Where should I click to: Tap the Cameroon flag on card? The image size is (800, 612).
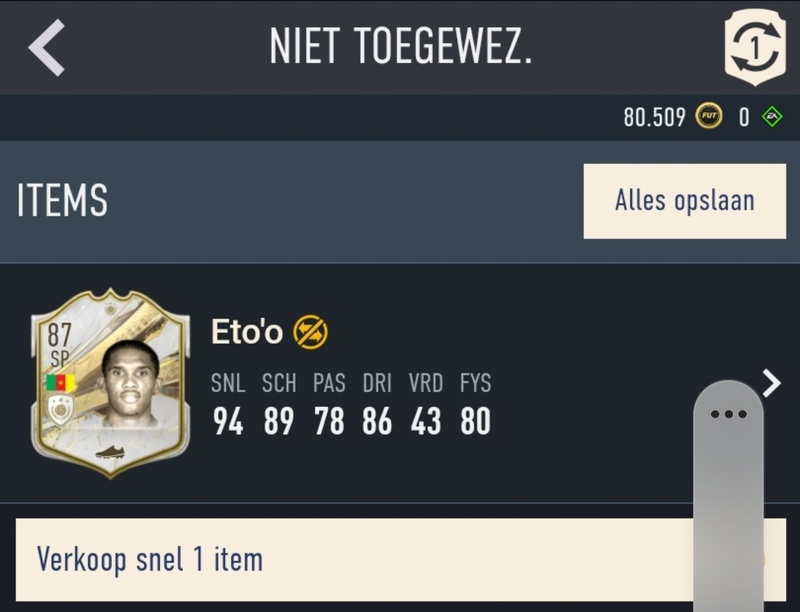[x=61, y=382]
